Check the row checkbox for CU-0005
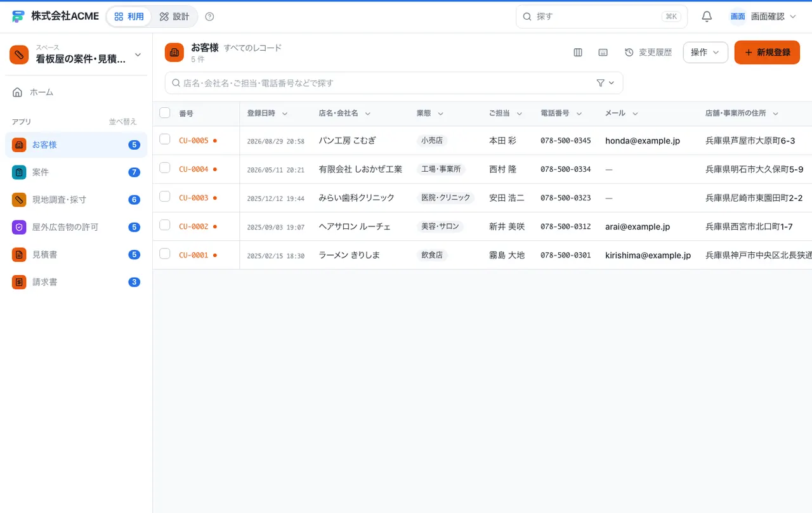This screenshot has width=812, height=513. point(165,140)
